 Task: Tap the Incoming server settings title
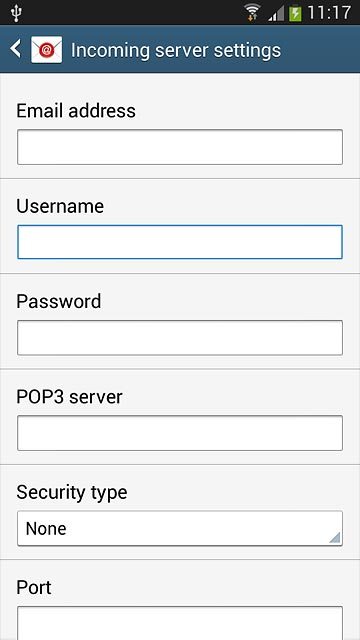[176, 50]
